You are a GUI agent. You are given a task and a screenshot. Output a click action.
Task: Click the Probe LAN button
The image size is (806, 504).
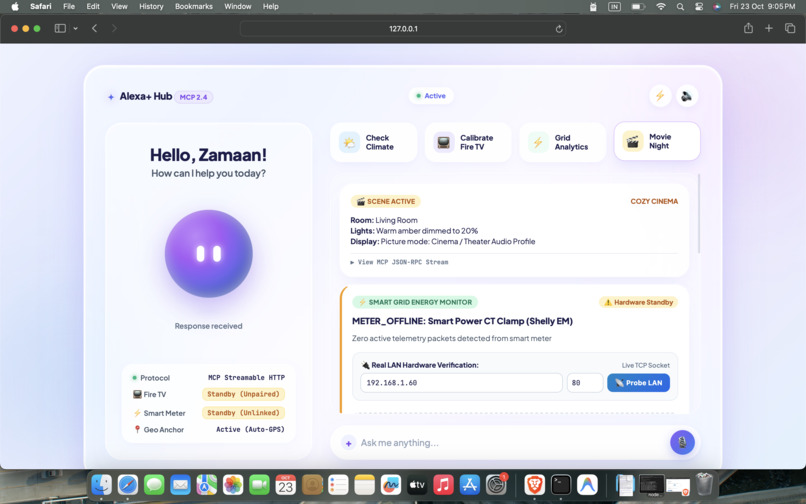pos(638,383)
